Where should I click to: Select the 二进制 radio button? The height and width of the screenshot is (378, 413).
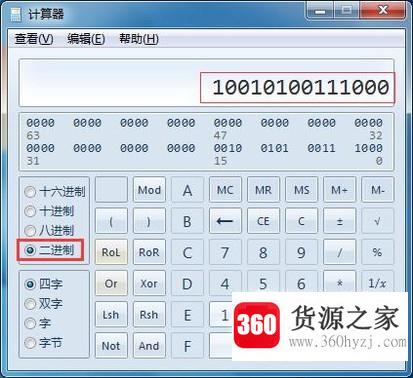49,250
